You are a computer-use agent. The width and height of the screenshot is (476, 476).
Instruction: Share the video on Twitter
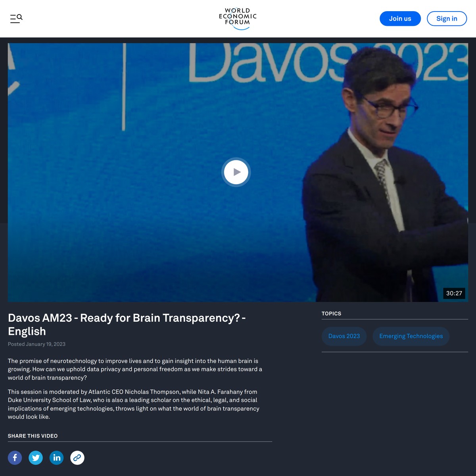[36, 458]
